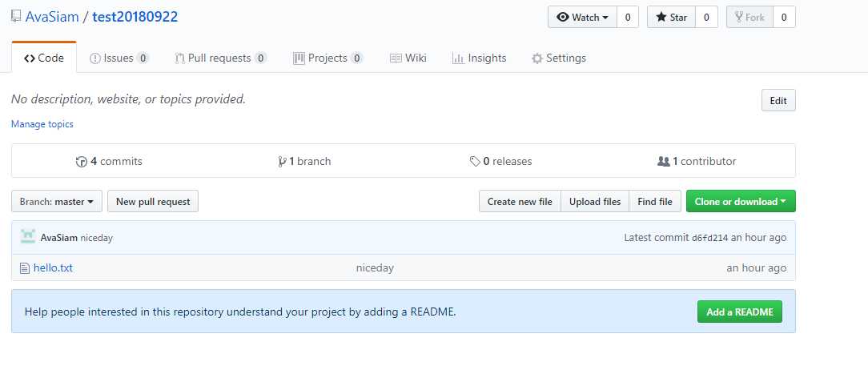Click the AvaSiam avatar in commit bar
This screenshot has width=868, height=382.
coord(28,236)
